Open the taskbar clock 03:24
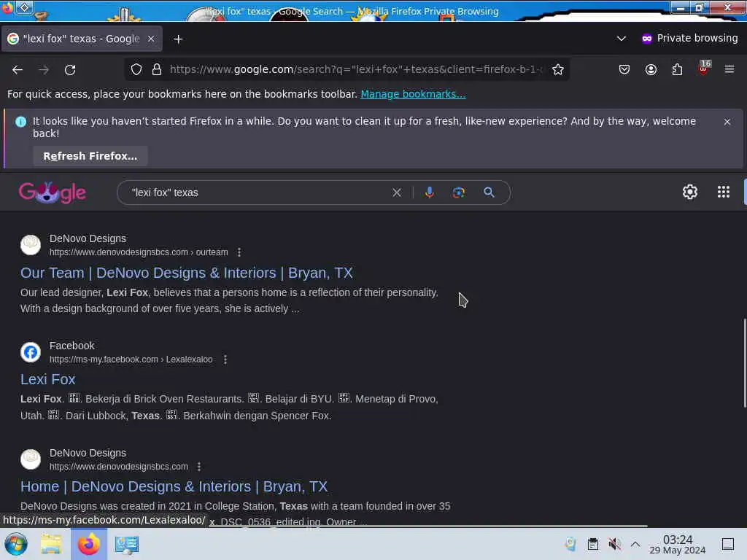The width and height of the screenshot is (747, 560). click(x=678, y=544)
